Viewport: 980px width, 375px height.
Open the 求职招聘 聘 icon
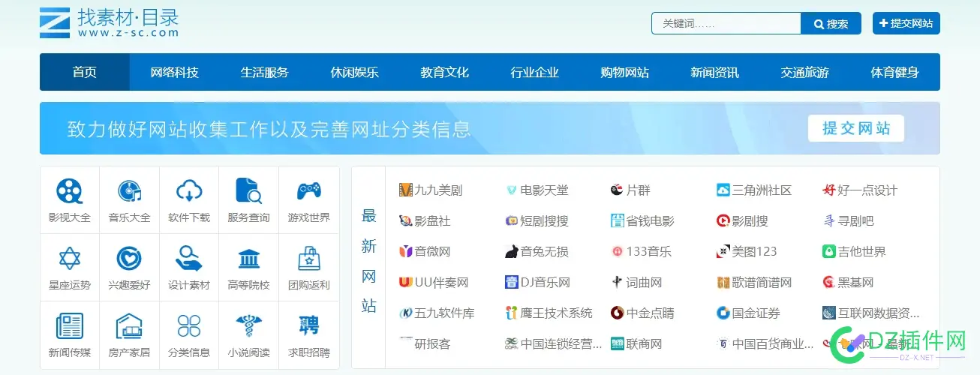pyautogui.click(x=308, y=326)
